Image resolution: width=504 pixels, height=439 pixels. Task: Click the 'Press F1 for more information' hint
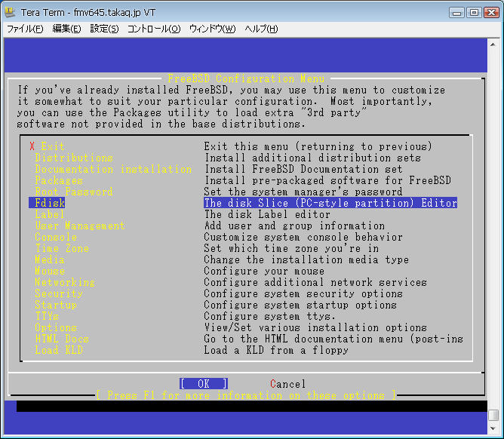[246, 395]
